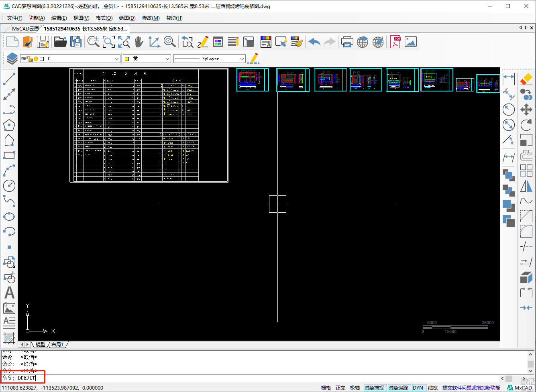Image resolution: width=536 pixels, height=392 pixels.
Task: Select the Mirror tool
Action: 526,186
